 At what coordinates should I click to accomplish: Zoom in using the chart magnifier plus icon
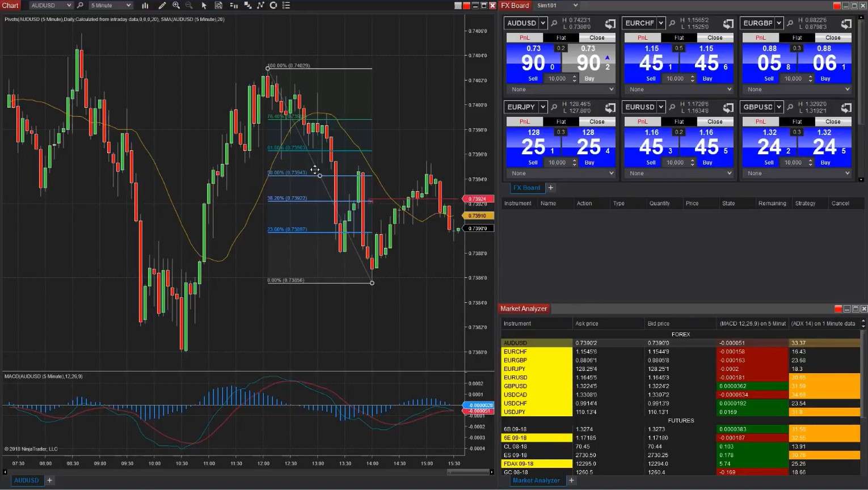pyautogui.click(x=176, y=5)
